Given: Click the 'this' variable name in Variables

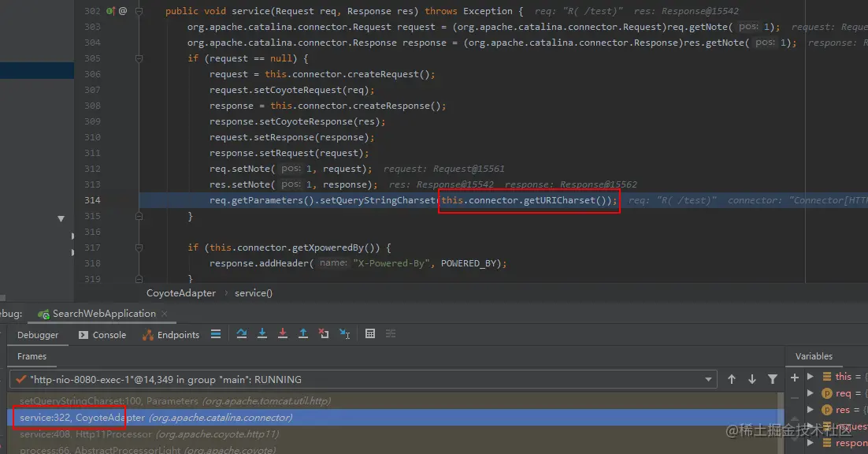Looking at the screenshot, I should pyautogui.click(x=843, y=377).
